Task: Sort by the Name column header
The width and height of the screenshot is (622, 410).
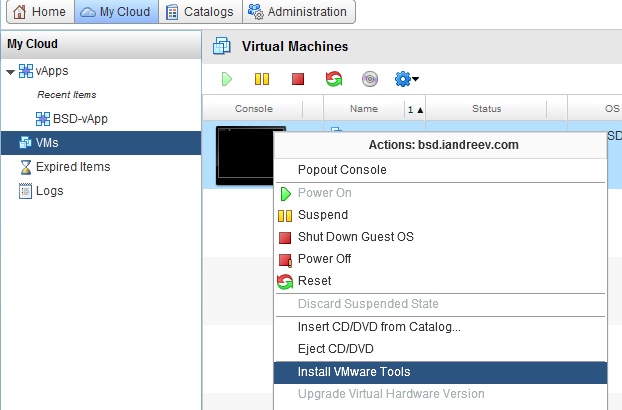Action: click(364, 109)
